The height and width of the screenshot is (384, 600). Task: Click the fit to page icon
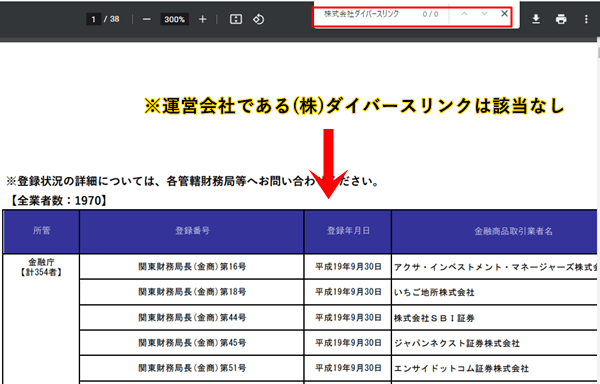tap(236, 19)
